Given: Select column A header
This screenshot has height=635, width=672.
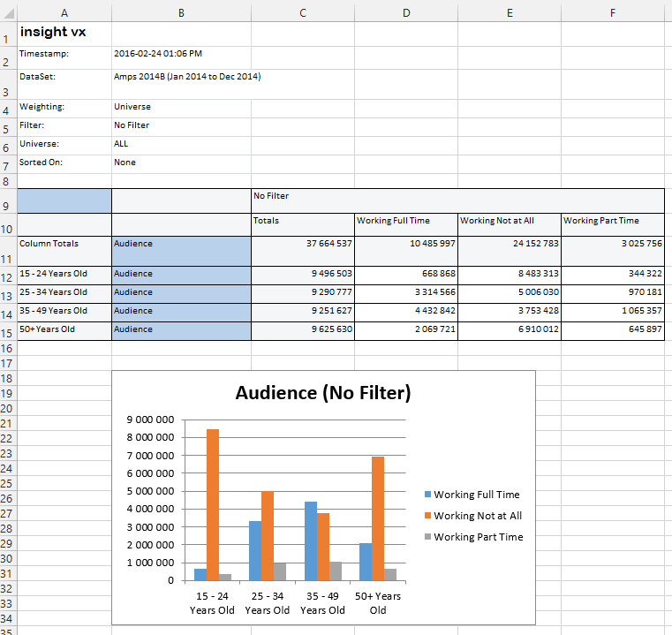Looking at the screenshot, I should coord(64,13).
